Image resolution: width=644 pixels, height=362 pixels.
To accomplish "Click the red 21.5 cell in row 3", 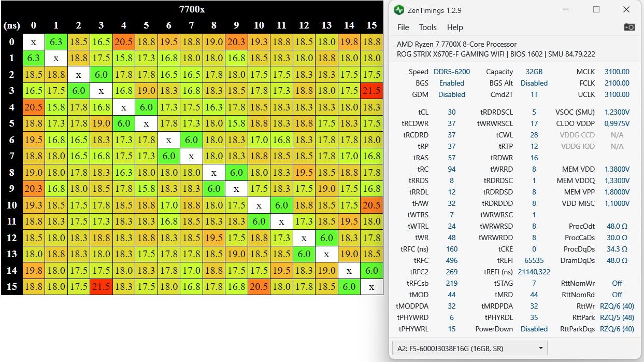I will pos(372,91).
